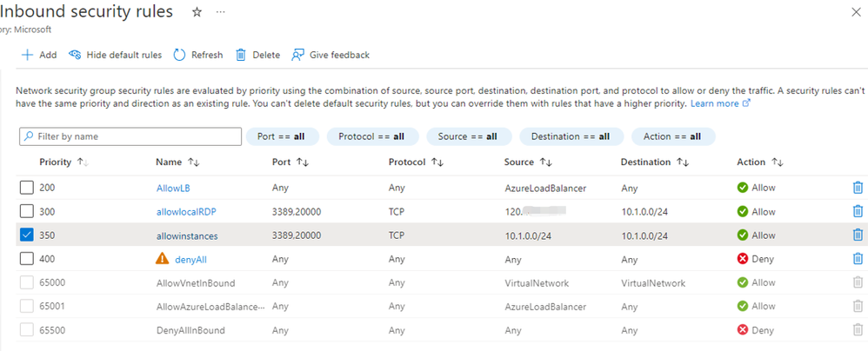
Task: Sort rules by Name column
Action: (x=177, y=162)
